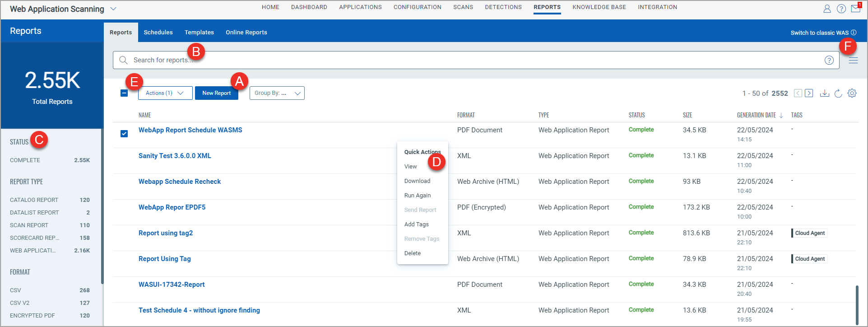Open the Online Reports tab
This screenshot has height=327, width=868.
click(x=246, y=33)
